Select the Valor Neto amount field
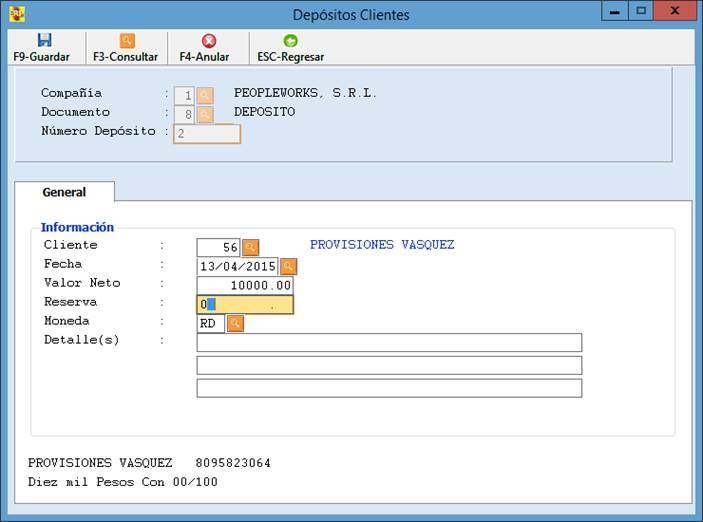The image size is (703, 522). (x=245, y=286)
